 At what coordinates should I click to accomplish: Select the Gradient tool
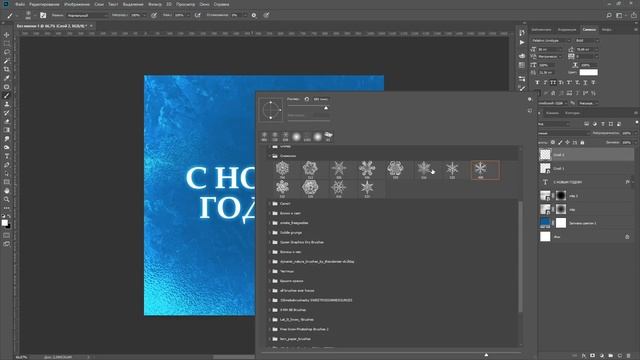[x=7, y=130]
